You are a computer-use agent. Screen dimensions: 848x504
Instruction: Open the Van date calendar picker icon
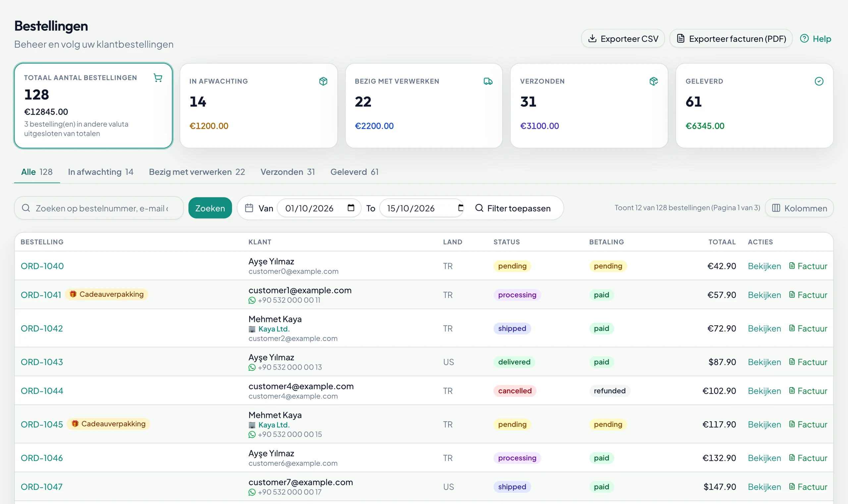point(351,208)
